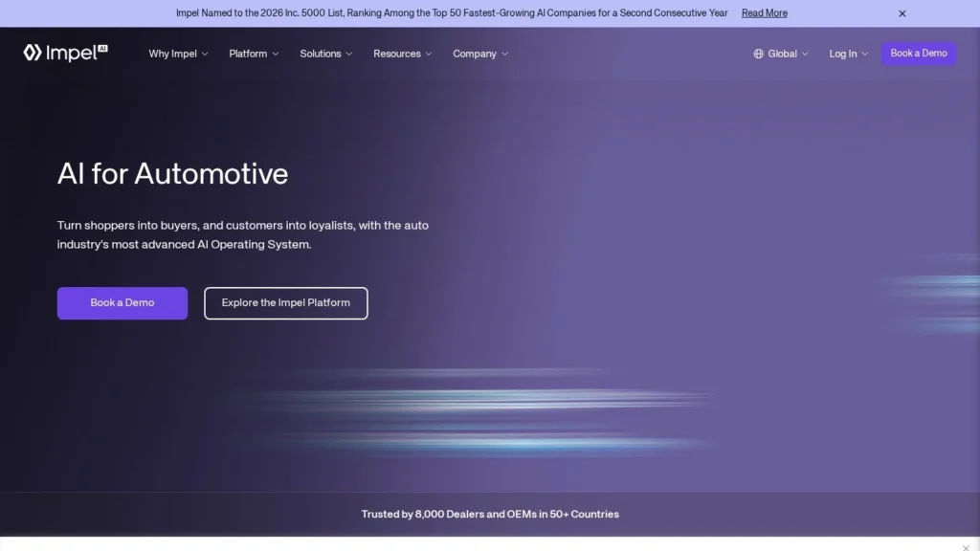The image size is (980, 551).
Task: Close the bottom popup bar
Action: 966,547
